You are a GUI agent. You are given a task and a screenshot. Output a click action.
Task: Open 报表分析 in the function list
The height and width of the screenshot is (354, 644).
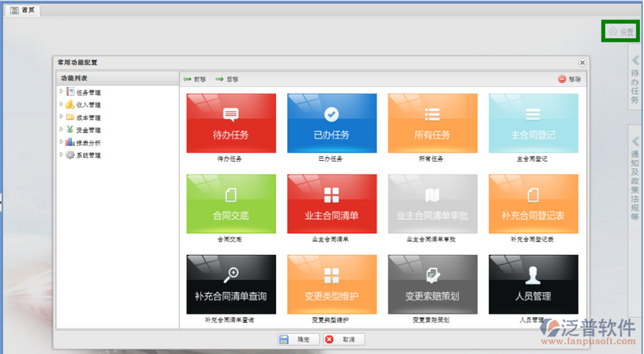[88, 142]
